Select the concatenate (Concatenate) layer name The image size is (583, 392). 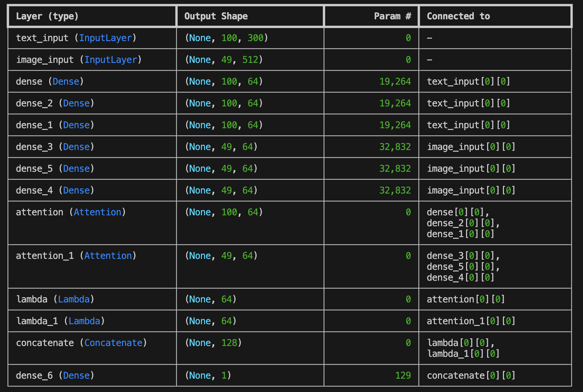coord(81,343)
